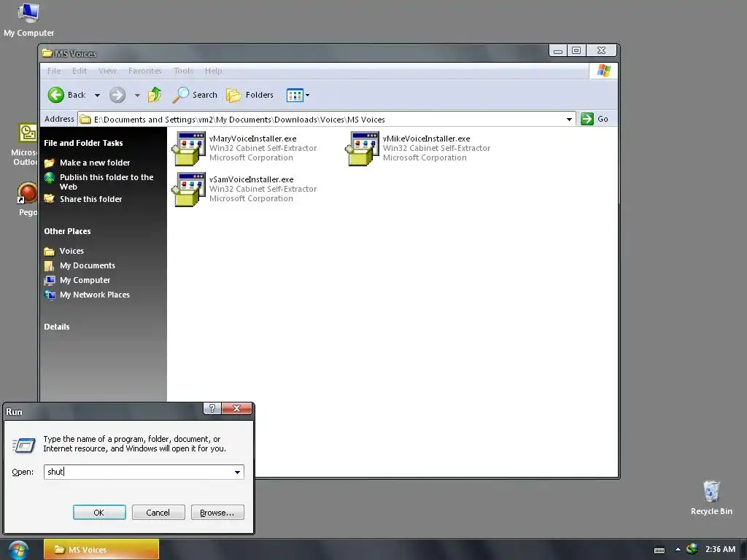Click the MS Voices window title bar folder icon
Viewport: 747px width, 560px height.
coord(47,52)
